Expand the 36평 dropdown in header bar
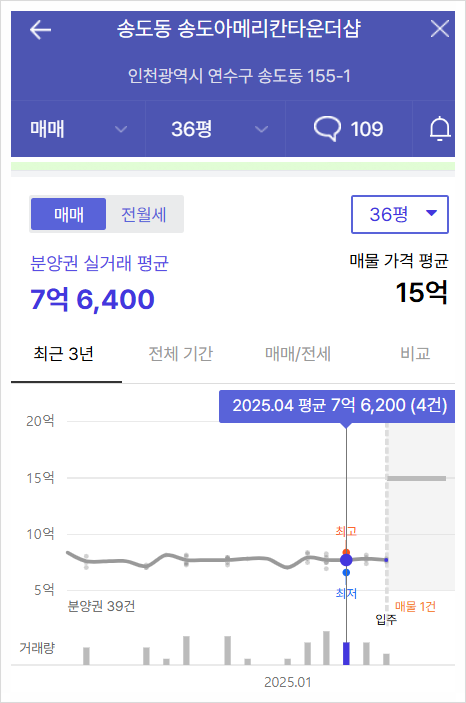Screen dimensions: 466x703 [x=215, y=129]
